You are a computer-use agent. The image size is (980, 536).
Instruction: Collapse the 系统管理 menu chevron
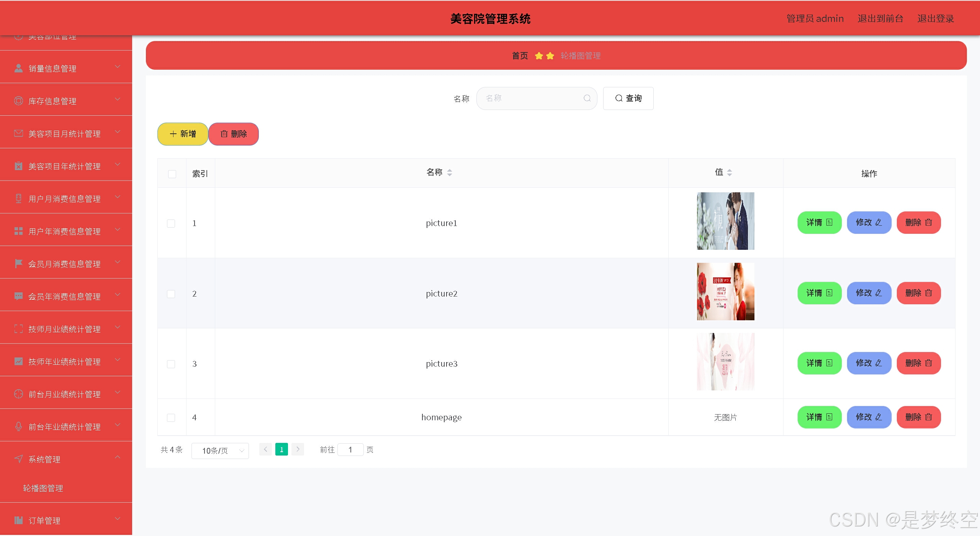coord(118,457)
